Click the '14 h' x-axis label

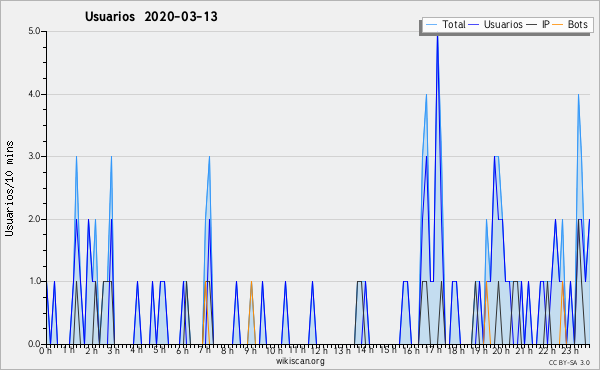(365, 350)
